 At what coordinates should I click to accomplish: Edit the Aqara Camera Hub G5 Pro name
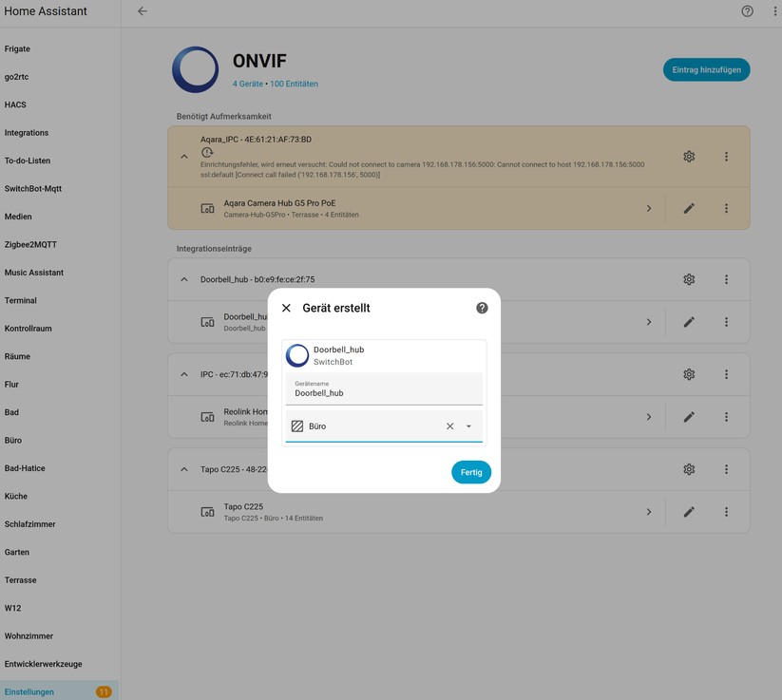click(x=689, y=207)
